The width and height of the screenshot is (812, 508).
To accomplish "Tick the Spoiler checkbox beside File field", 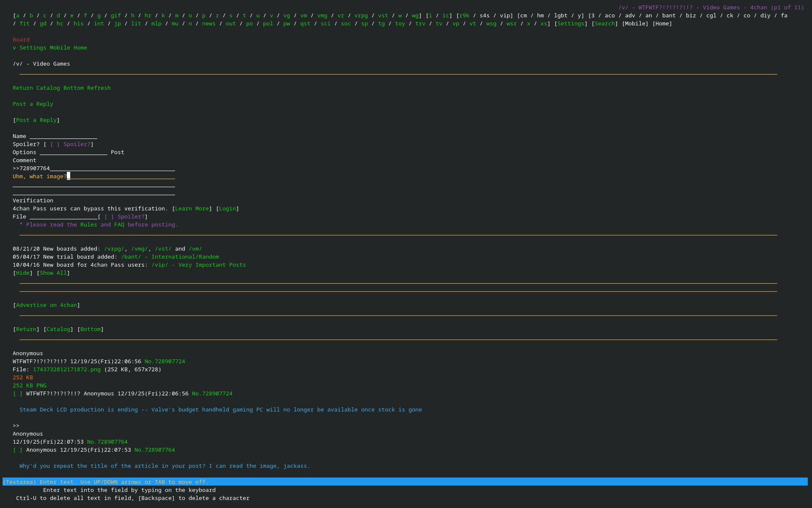I will (x=109, y=217).
